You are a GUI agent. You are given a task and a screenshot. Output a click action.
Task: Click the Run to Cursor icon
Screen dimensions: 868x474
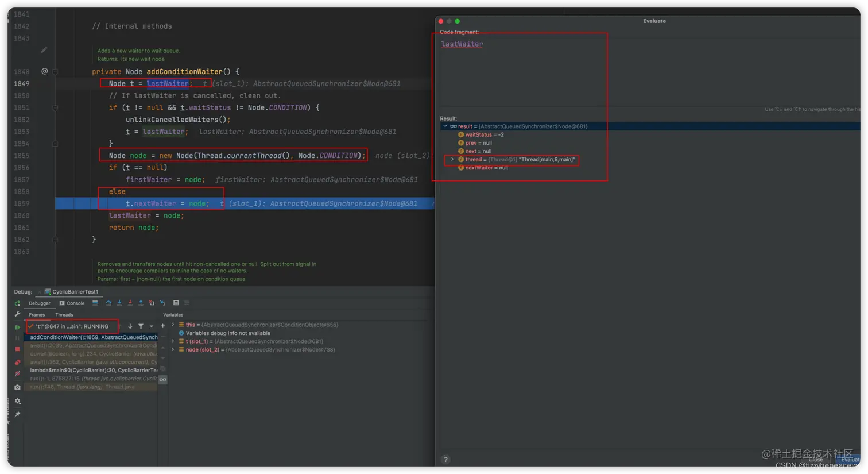162,303
